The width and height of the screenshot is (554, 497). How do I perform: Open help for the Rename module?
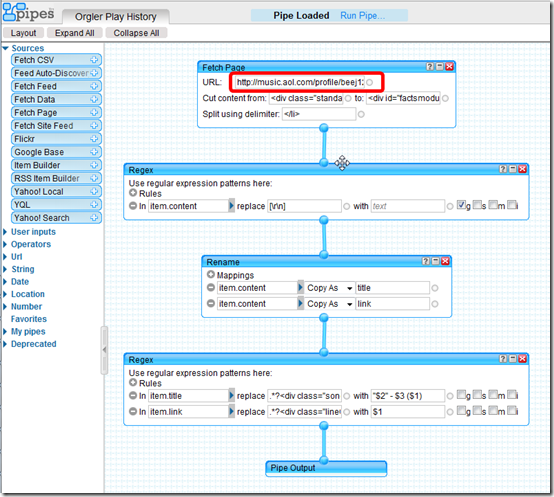click(426, 261)
